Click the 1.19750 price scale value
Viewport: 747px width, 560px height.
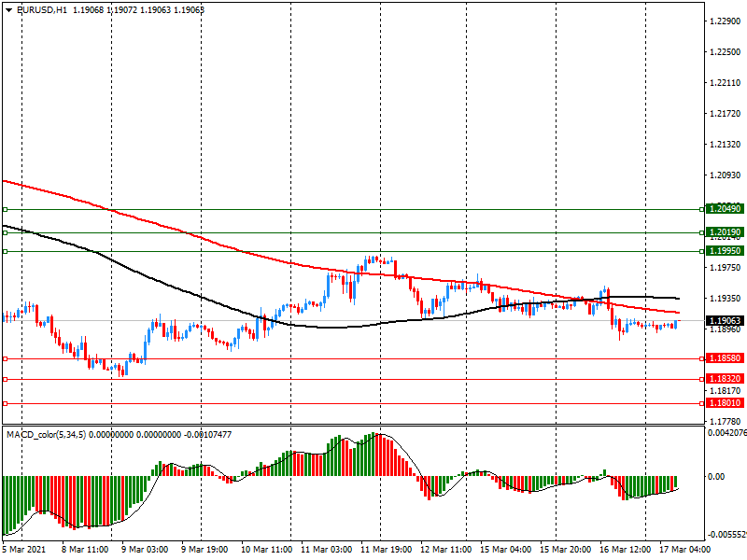pyautogui.click(x=726, y=268)
